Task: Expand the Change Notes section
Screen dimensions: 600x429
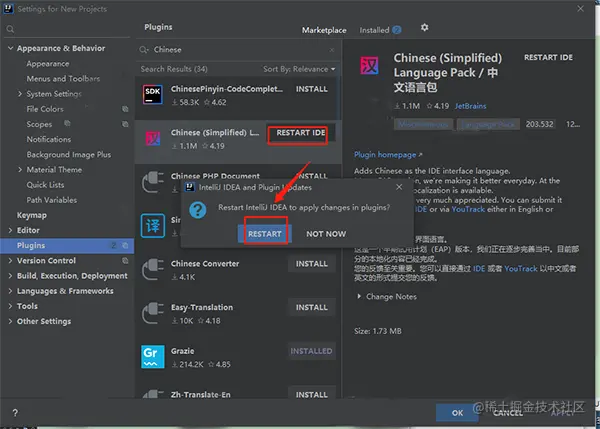Action: 359,296
